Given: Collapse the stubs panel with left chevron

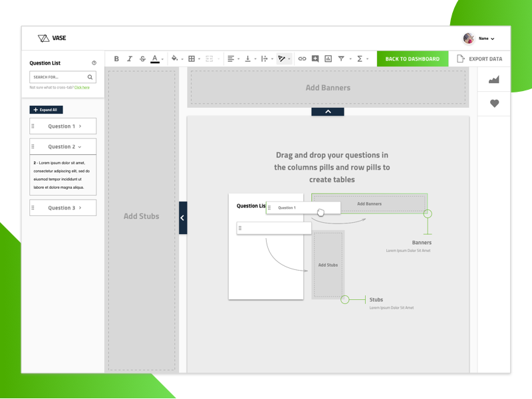Looking at the screenshot, I should pos(183,218).
